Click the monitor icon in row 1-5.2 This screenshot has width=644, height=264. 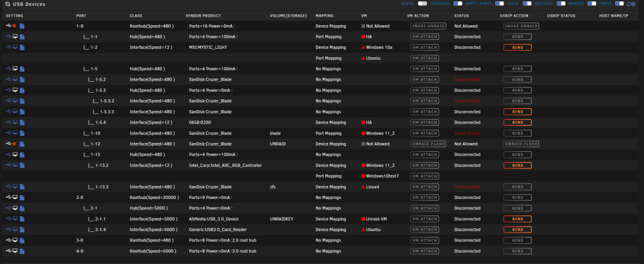pyautogui.click(x=15, y=79)
